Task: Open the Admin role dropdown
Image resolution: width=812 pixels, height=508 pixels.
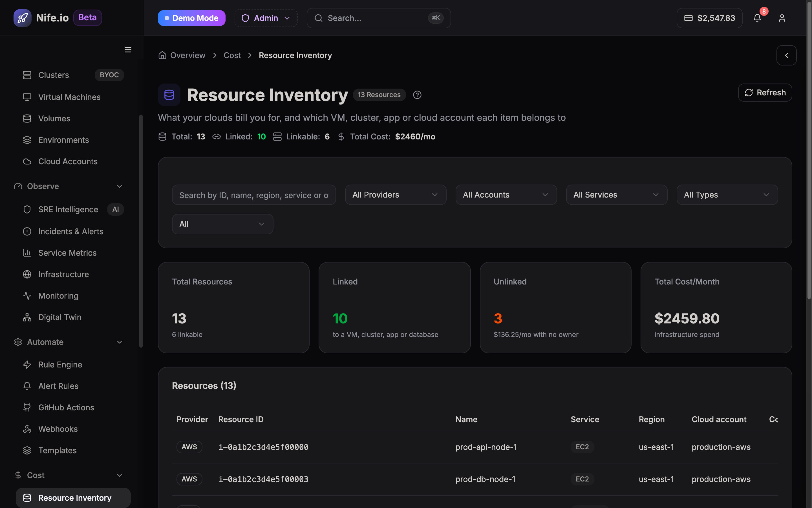Action: pos(266,18)
